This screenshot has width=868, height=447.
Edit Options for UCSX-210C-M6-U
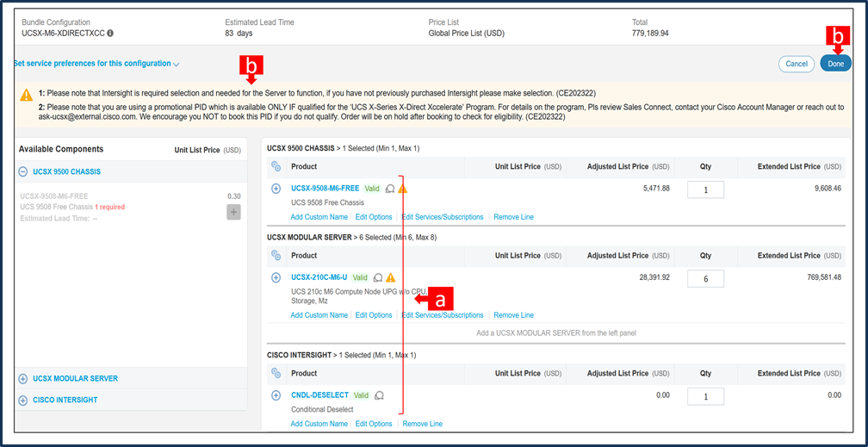(374, 315)
